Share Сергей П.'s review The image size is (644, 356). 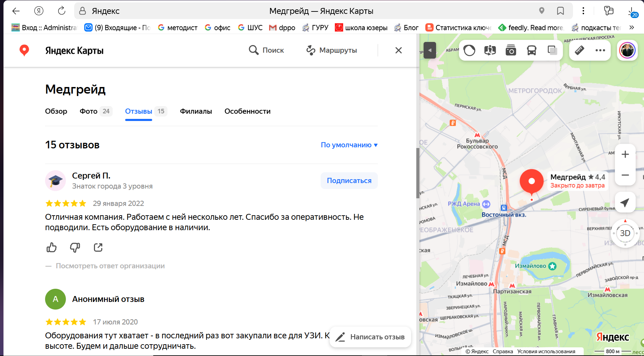(98, 247)
